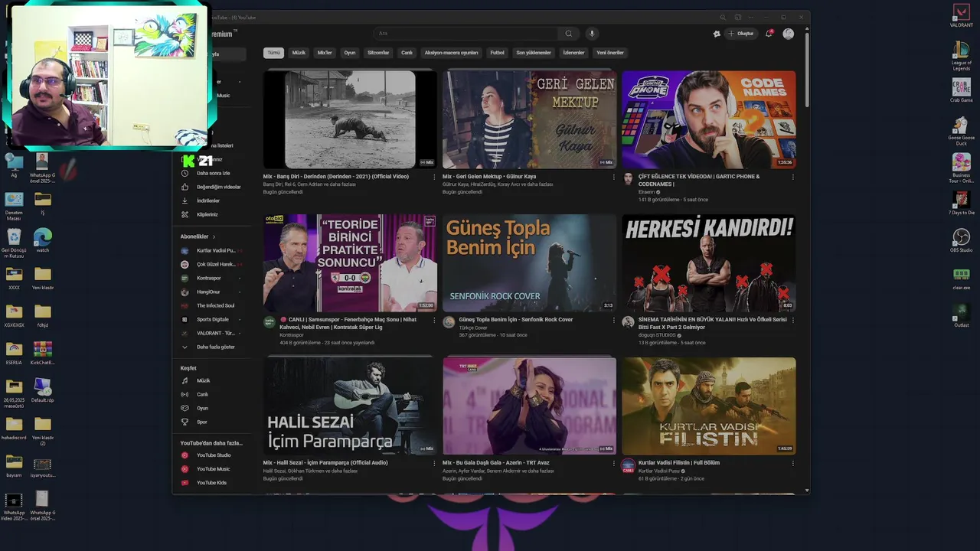Image resolution: width=980 pixels, height=551 pixels.
Task: Select the Mix'ler filter chip
Action: coord(325,53)
